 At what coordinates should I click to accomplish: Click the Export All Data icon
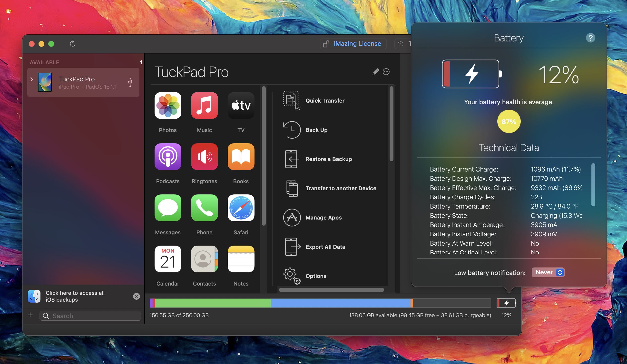coord(291,247)
